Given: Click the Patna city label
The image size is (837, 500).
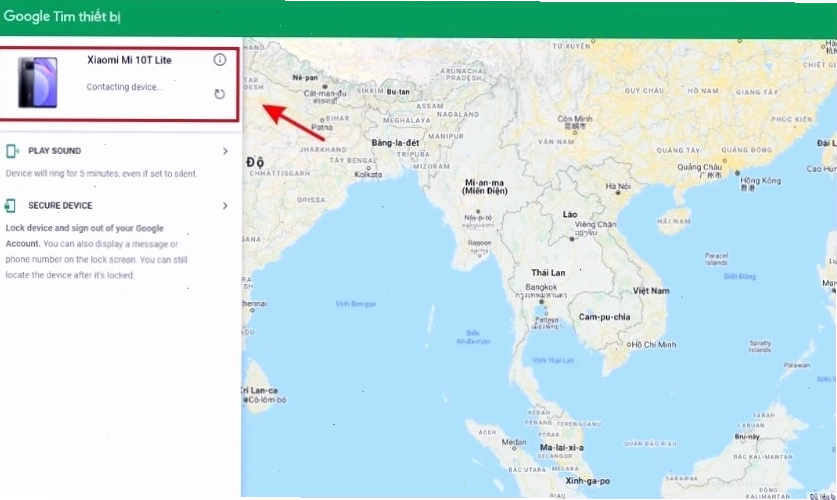Looking at the screenshot, I should pyautogui.click(x=322, y=127).
